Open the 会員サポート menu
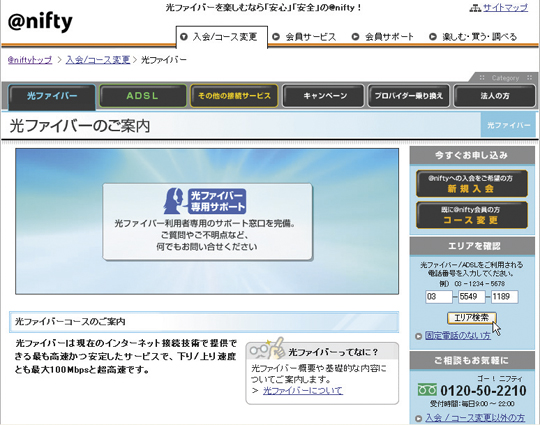Viewport: 540px width, 425px height. [389, 37]
